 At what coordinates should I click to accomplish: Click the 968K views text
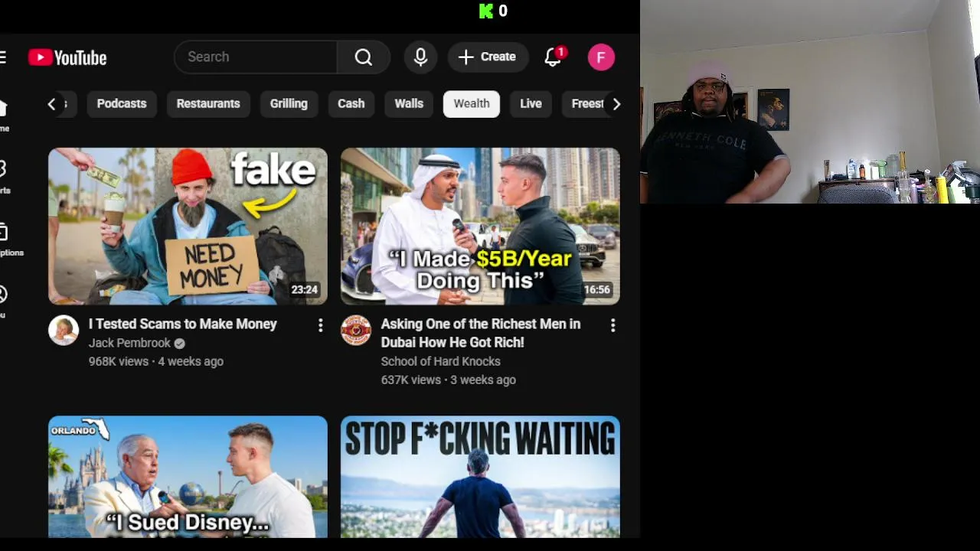pos(119,362)
